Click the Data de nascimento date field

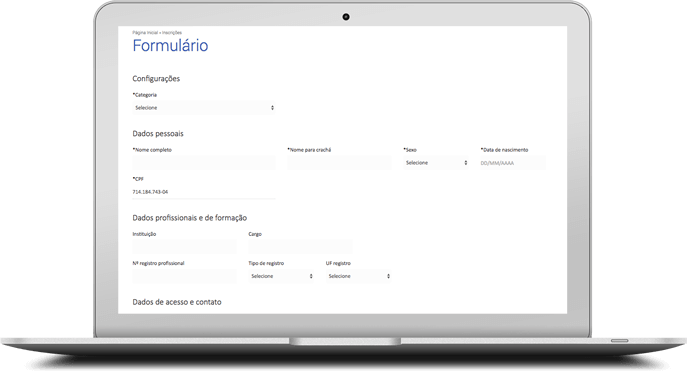coord(513,163)
